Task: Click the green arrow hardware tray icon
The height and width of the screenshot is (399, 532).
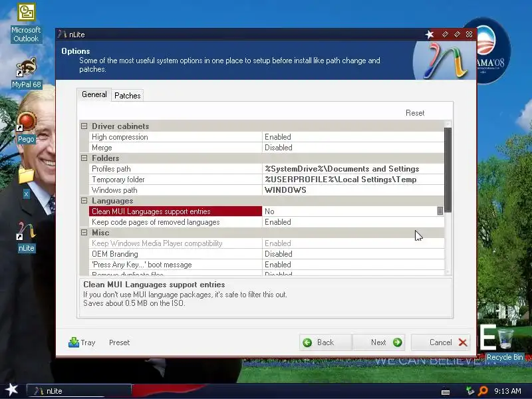Action: pos(470,391)
